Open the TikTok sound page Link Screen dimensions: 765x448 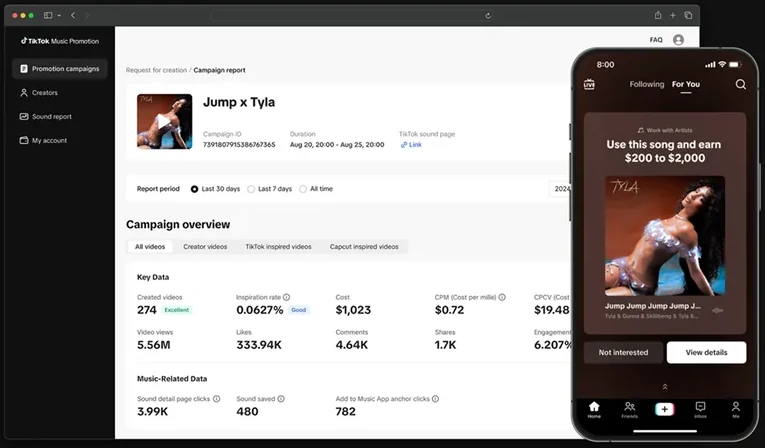(x=411, y=145)
